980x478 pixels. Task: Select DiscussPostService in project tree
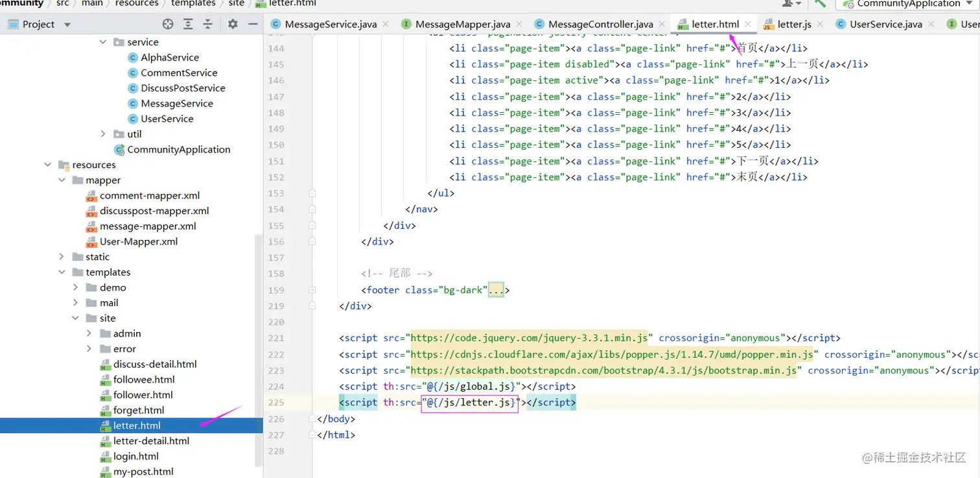click(x=183, y=88)
